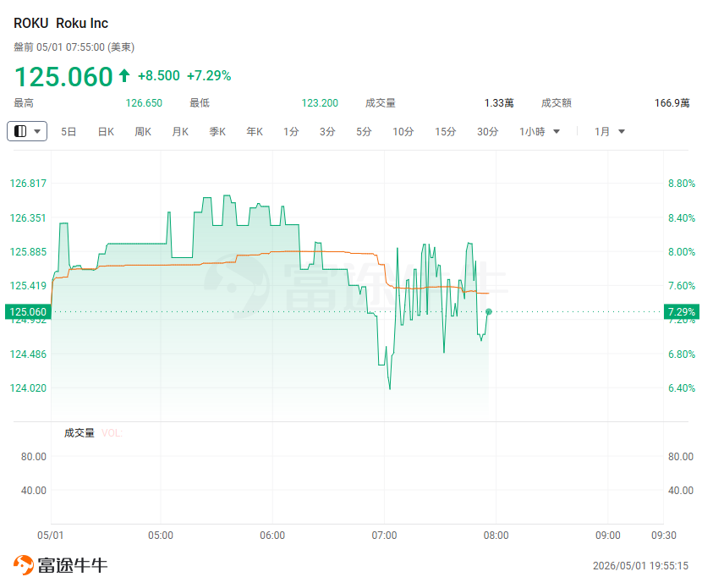Select the 30分 interval tab
The height and width of the screenshot is (588, 702).
pos(487,132)
